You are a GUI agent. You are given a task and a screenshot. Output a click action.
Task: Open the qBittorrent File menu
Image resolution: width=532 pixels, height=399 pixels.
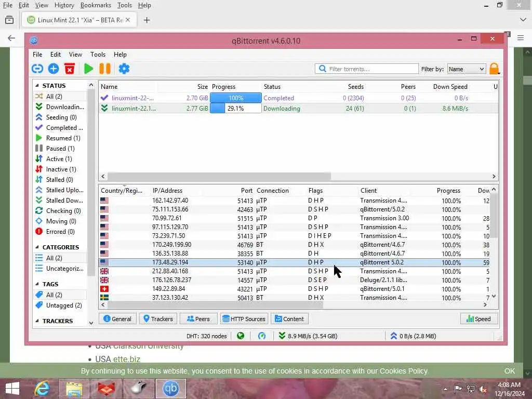[37, 55]
